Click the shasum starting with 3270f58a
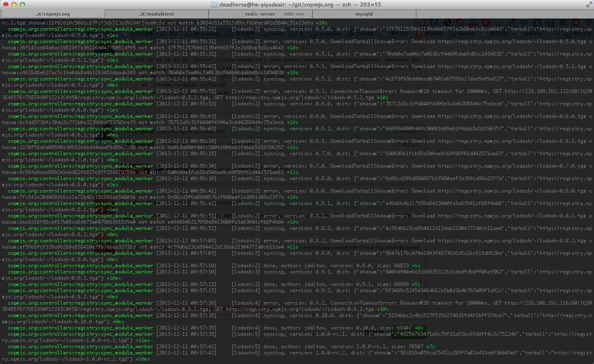Image resolution: width=594 pixels, height=364 pixels. click(78, 147)
